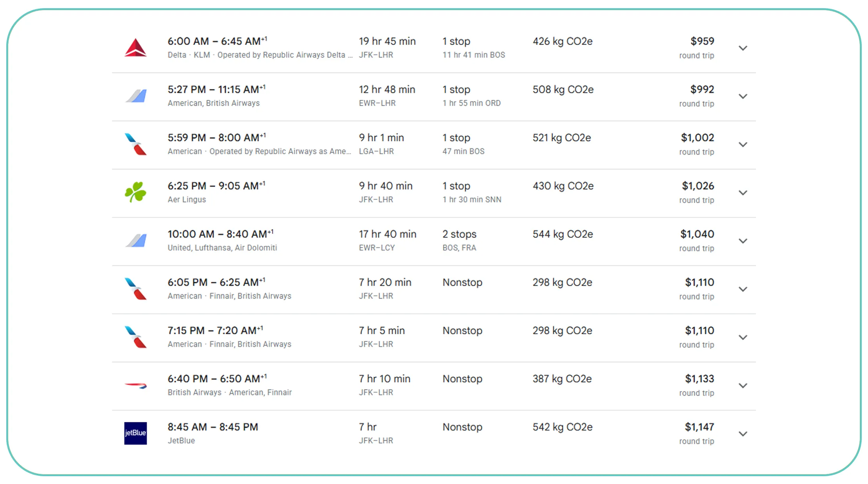Image resolution: width=868 pixels, height=484 pixels.
Task: Select the 8:45 AM – 8:45 PM flight
Action: point(434,434)
